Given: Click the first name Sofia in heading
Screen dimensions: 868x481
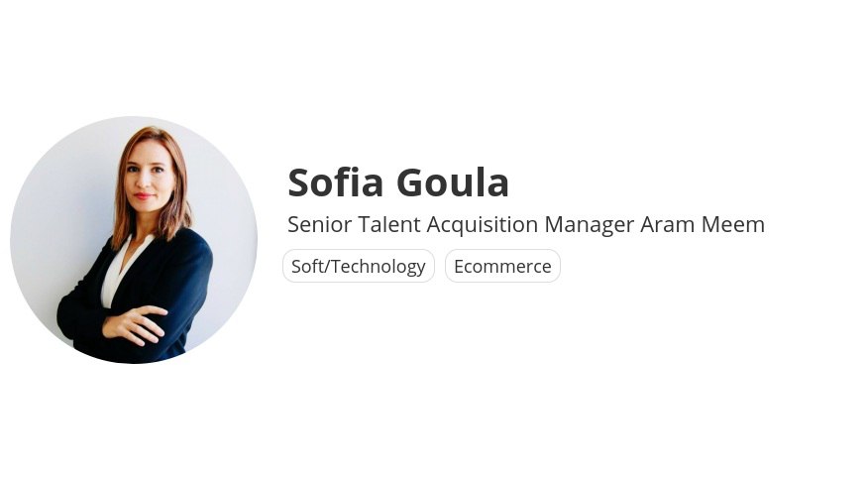Looking at the screenshot, I should 336,182.
